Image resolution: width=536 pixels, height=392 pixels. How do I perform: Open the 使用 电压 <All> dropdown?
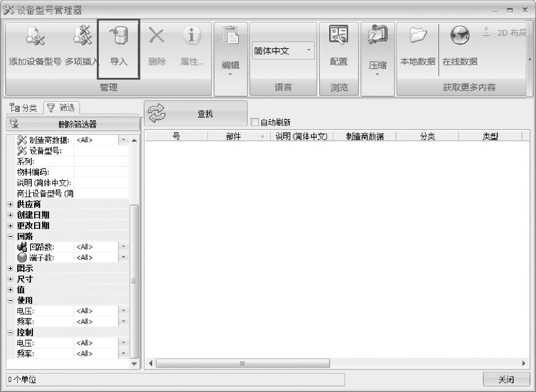[x=124, y=311]
